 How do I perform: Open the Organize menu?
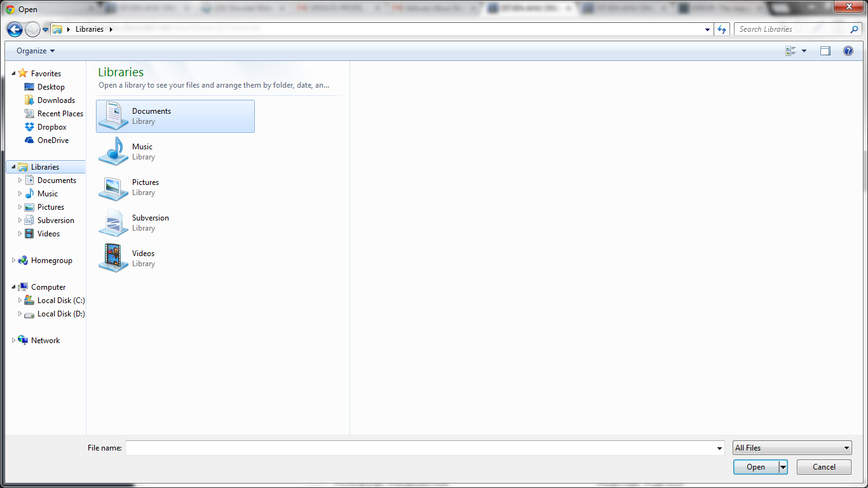coord(36,51)
